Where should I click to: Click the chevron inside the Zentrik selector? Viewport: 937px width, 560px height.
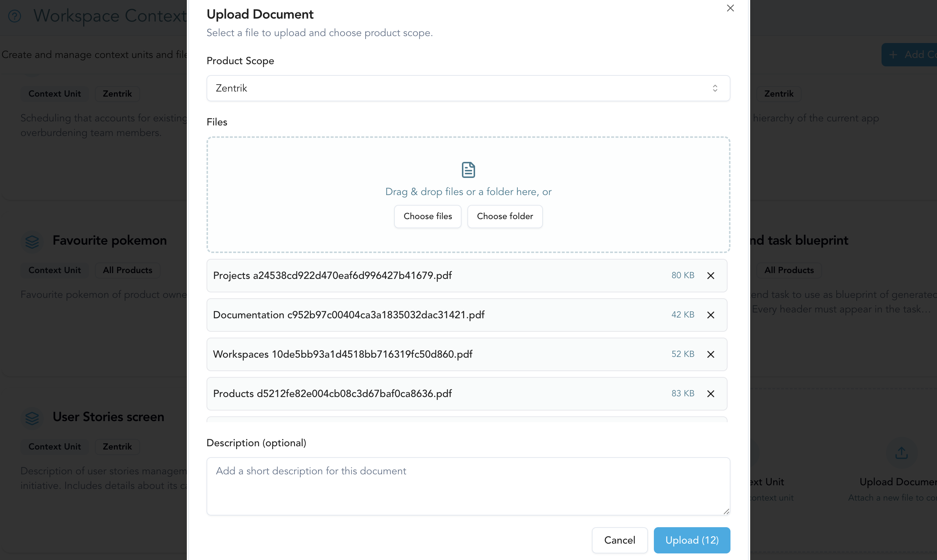714,88
